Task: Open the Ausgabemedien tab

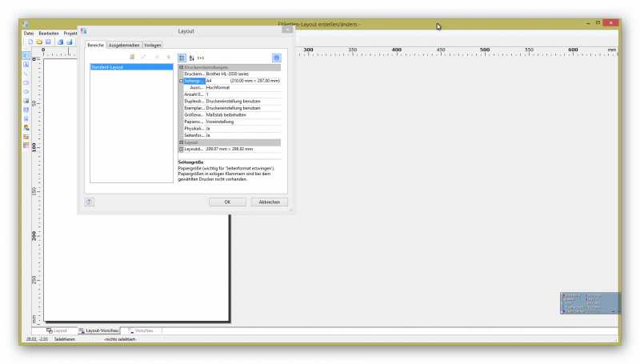Action: 124,45
